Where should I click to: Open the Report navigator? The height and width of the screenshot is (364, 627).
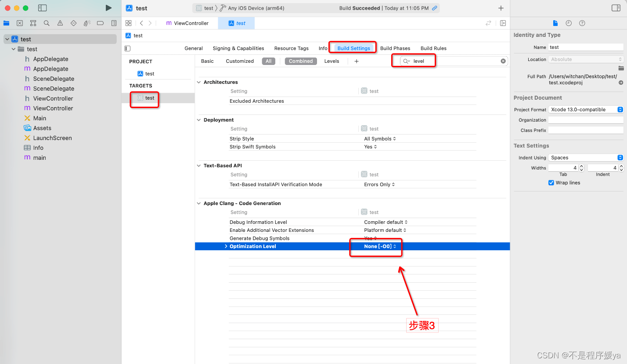pyautogui.click(x=114, y=23)
